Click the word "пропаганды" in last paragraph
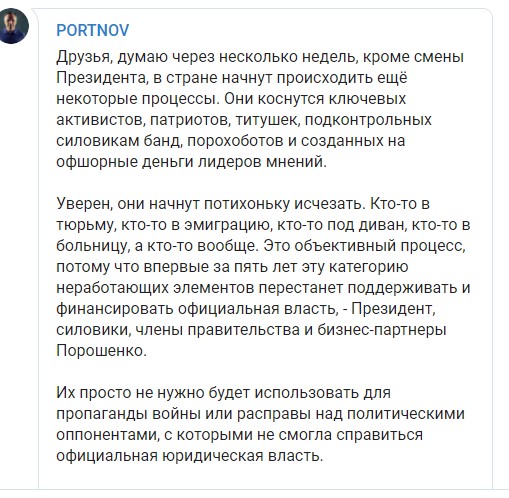Image resolution: width=509 pixels, height=498 pixels. (x=102, y=414)
